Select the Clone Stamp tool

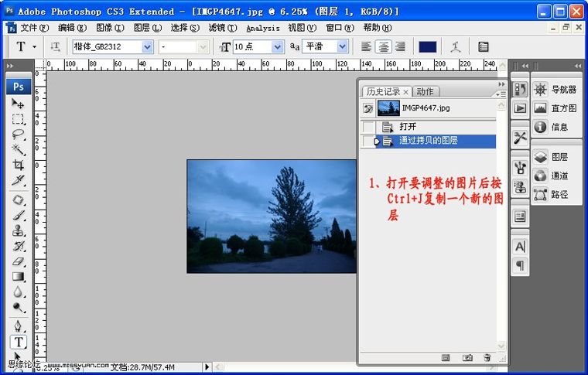pos(18,230)
